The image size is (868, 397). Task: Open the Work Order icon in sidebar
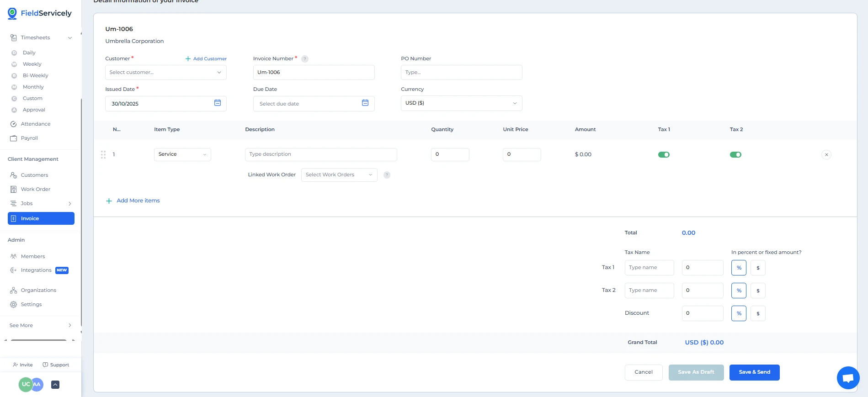point(14,189)
